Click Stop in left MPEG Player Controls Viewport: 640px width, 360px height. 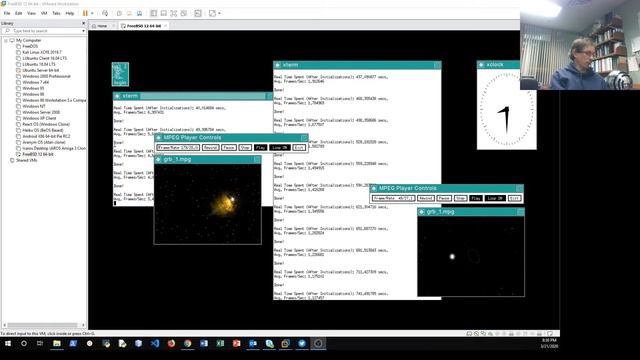pos(245,147)
